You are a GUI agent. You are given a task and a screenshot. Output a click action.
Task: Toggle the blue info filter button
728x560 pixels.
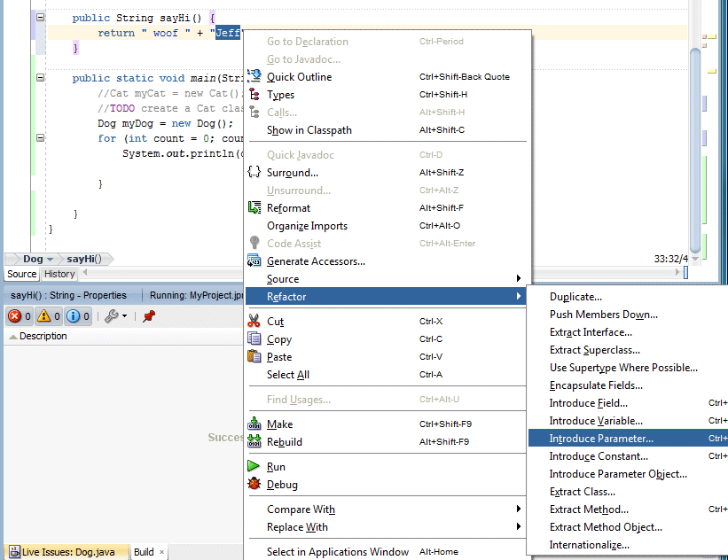pyautogui.click(x=78, y=316)
